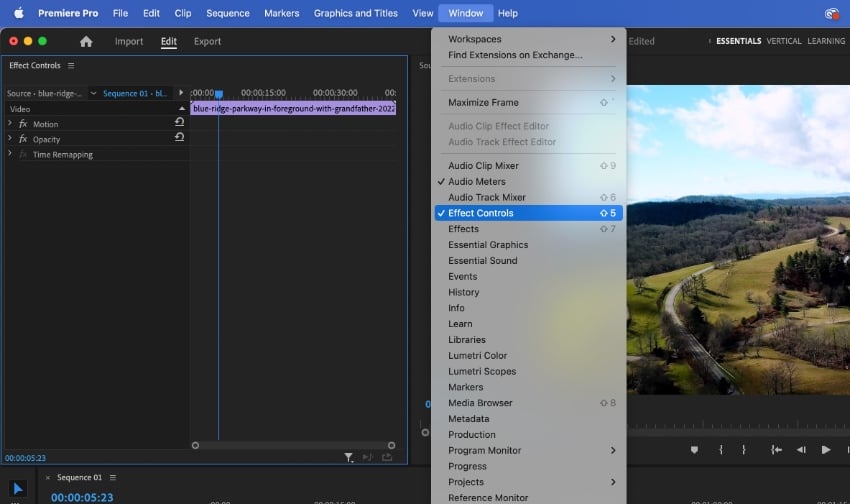Screen dimensions: 850x504
Task: Switch to the Vertical workspace
Action: 784,41
